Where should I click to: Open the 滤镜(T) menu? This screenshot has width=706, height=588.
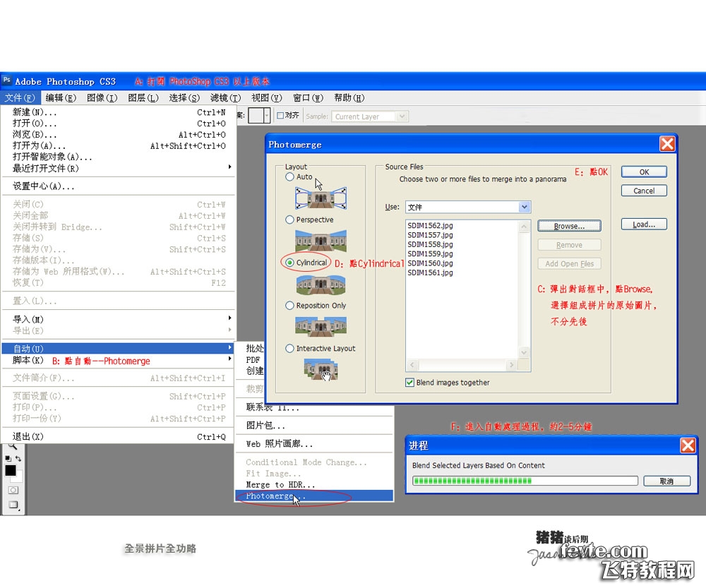click(x=226, y=97)
